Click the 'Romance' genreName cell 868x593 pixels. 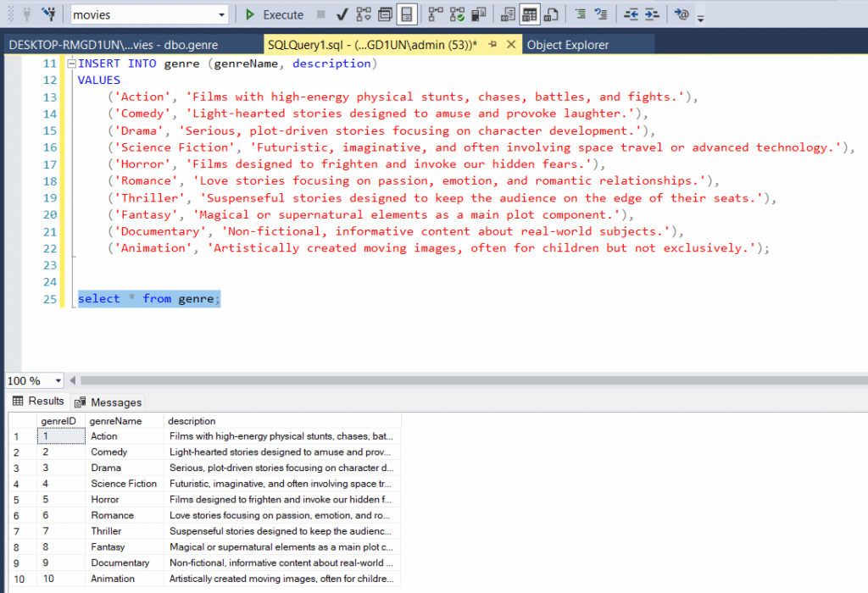pos(125,516)
